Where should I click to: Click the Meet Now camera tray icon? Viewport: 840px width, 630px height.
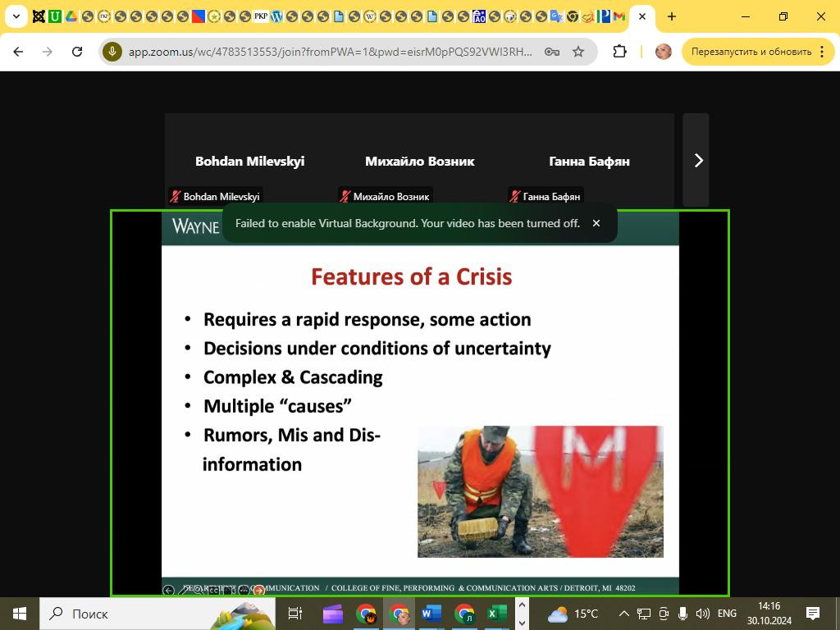(x=664, y=614)
